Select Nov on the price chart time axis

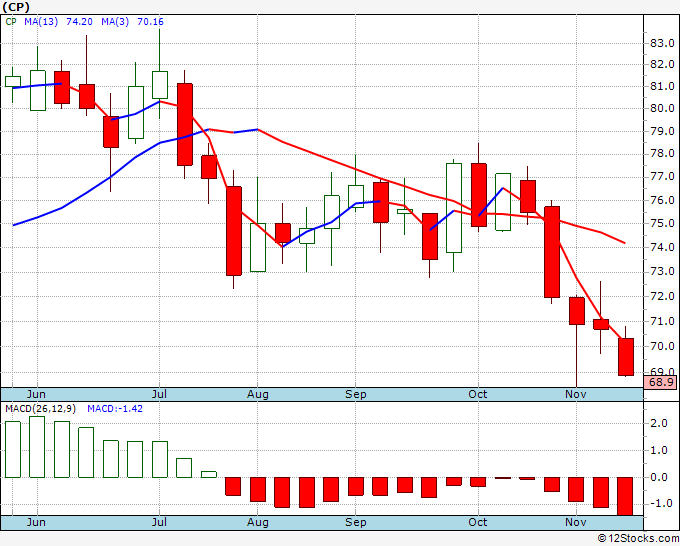pyautogui.click(x=576, y=394)
